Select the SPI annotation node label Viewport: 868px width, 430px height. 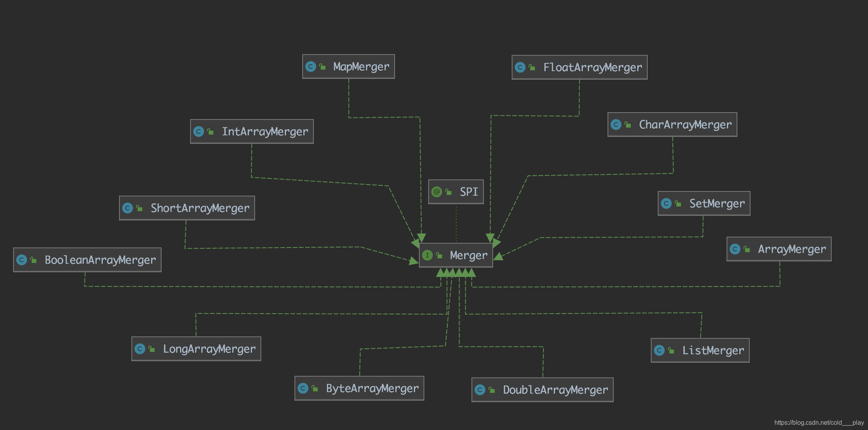[x=469, y=192]
